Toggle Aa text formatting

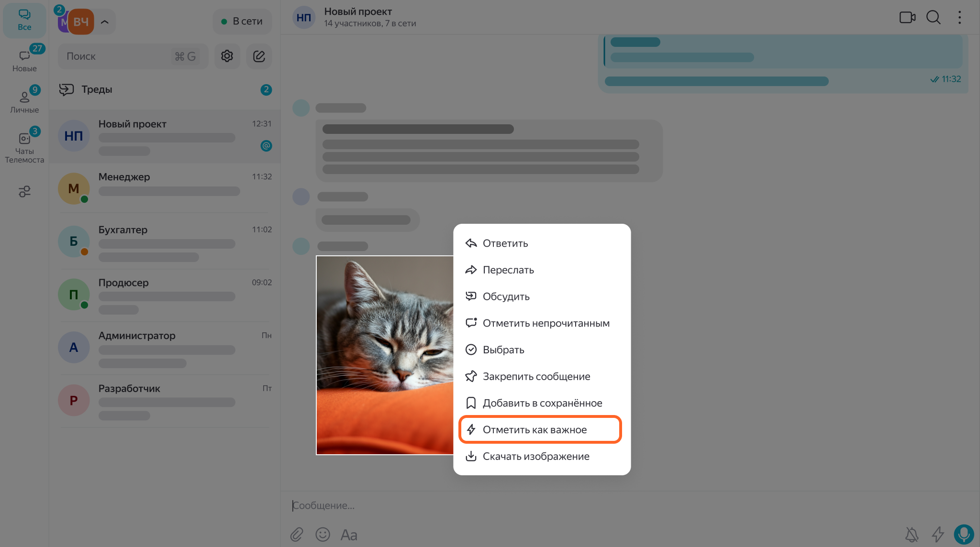pos(349,535)
